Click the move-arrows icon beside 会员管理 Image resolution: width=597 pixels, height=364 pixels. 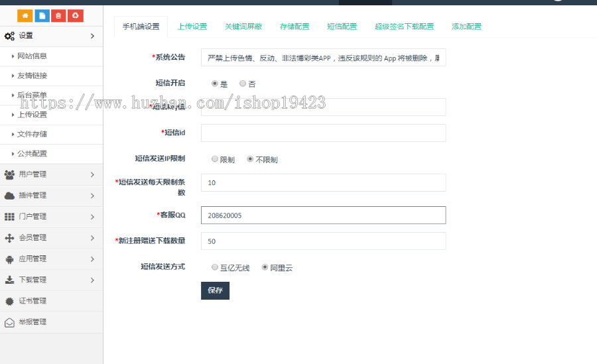9,238
